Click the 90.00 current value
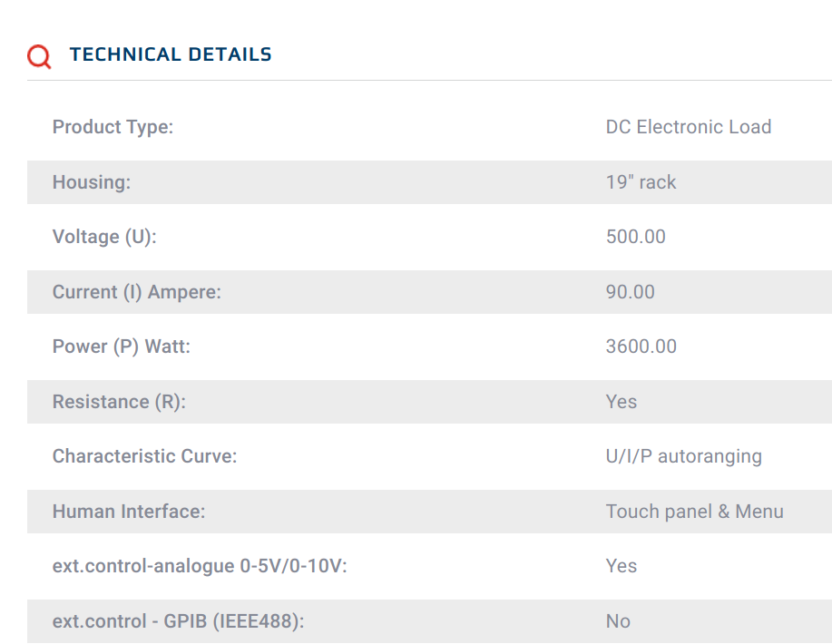This screenshot has height=644, width=832. click(631, 292)
